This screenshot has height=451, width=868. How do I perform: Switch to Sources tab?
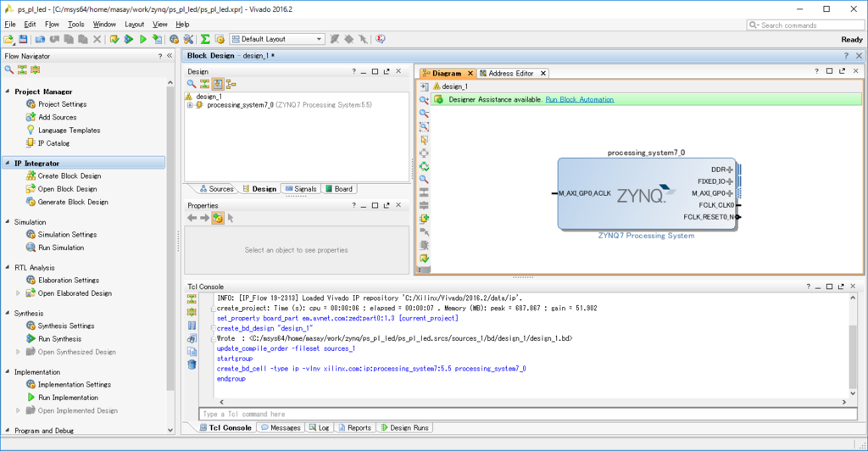pos(216,189)
